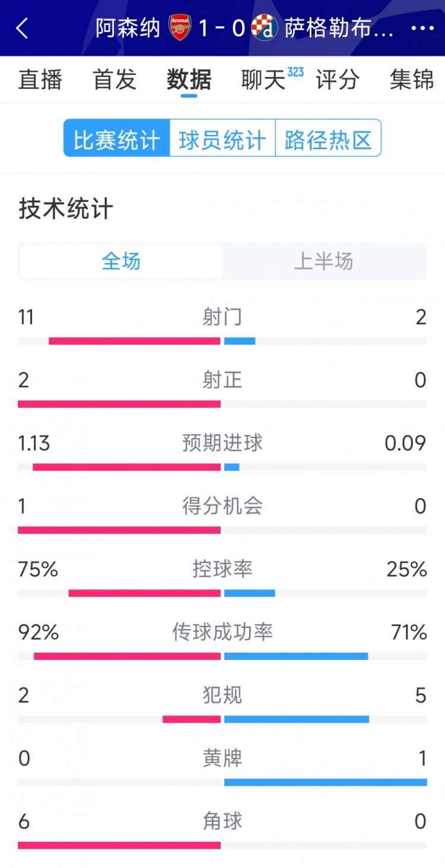
Task: Tap the Arsenal club crest
Action: point(180,28)
